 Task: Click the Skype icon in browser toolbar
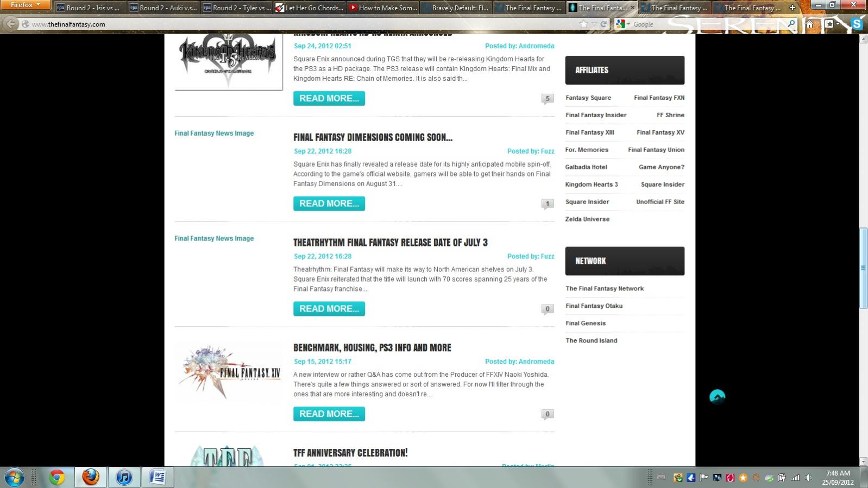coord(857,24)
